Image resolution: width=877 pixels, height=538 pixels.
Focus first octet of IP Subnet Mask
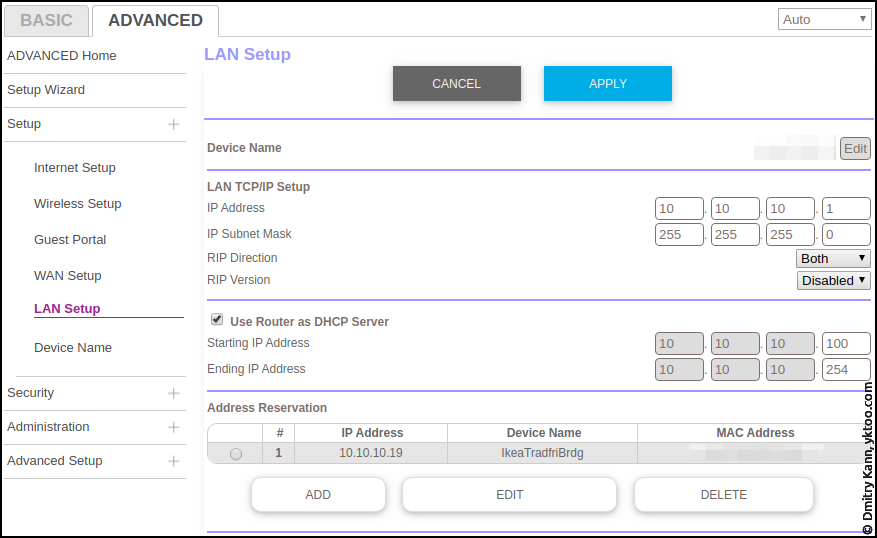[679, 235]
